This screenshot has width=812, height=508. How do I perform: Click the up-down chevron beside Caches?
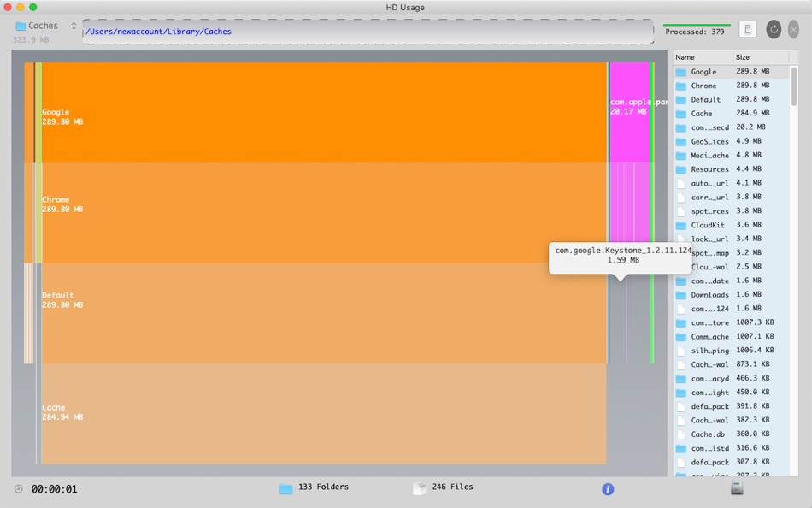click(74, 26)
